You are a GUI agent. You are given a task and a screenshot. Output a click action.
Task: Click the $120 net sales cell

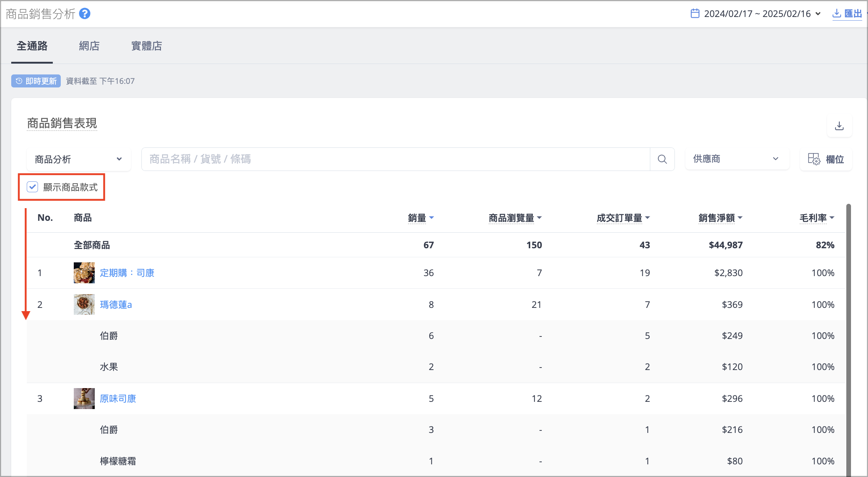[732, 367]
